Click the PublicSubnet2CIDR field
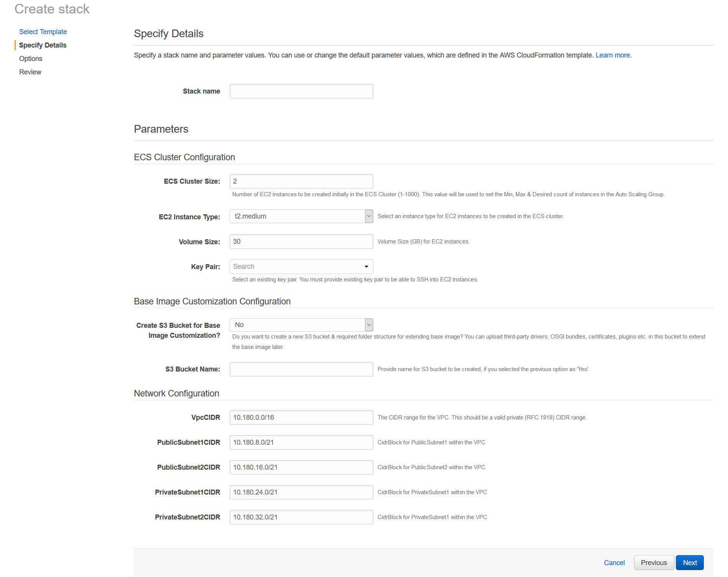 pos(301,467)
